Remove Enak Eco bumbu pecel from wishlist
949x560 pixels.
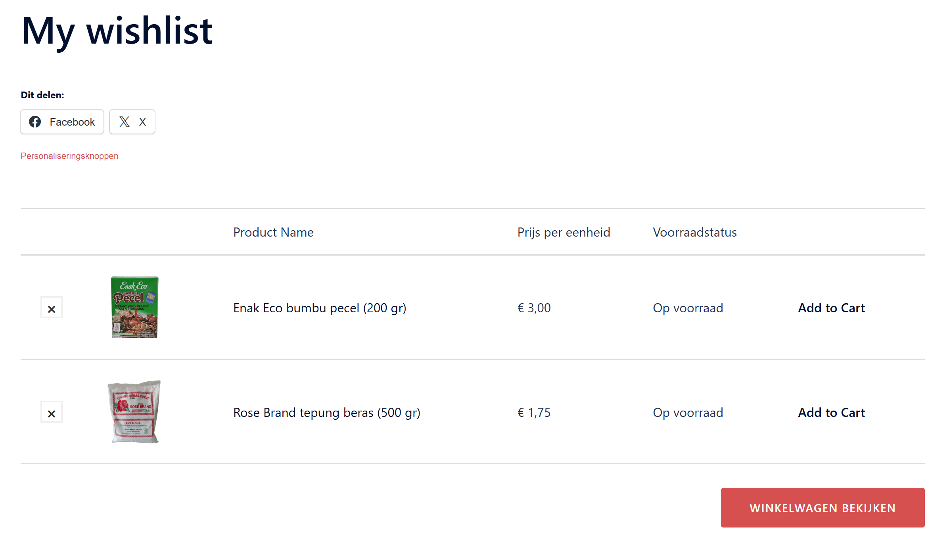click(x=52, y=308)
